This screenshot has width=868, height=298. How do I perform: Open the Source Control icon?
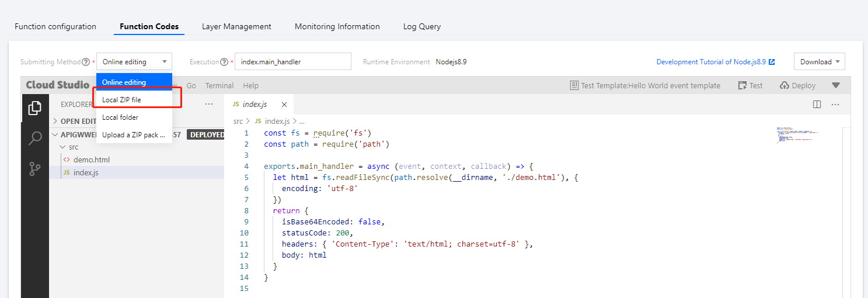point(35,169)
